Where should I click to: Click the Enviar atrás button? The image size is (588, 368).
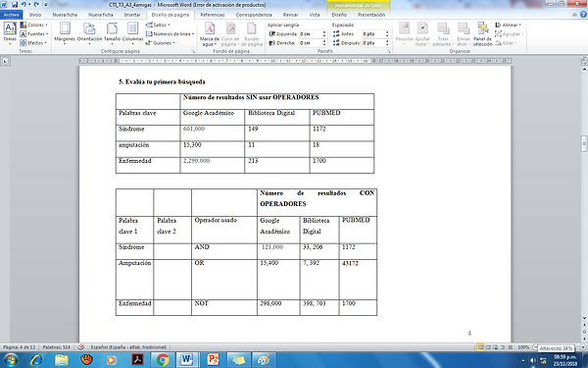pyautogui.click(x=464, y=33)
